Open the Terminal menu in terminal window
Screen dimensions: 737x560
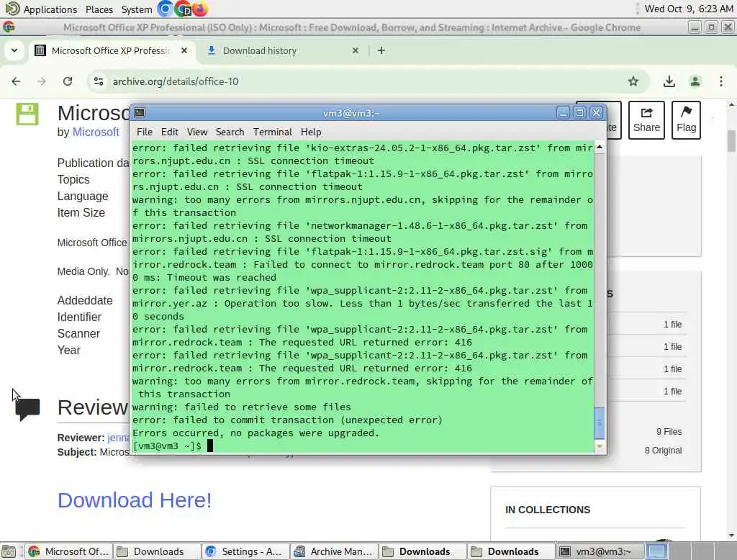tap(273, 132)
